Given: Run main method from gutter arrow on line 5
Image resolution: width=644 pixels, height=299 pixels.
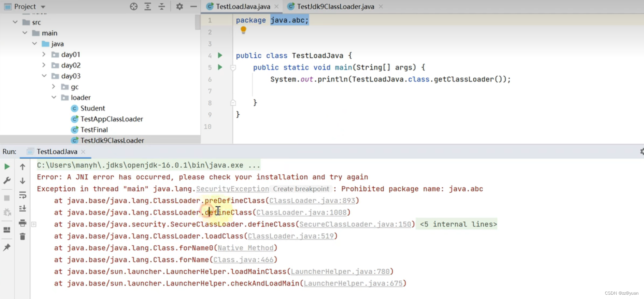Looking at the screenshot, I should pos(220,67).
